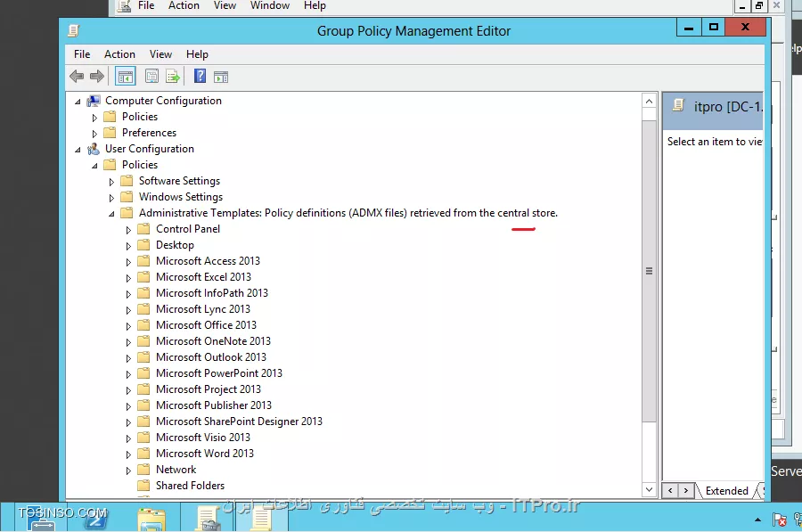The image size is (802, 532).
Task: Collapse the User Configuration node
Action: coord(78,150)
